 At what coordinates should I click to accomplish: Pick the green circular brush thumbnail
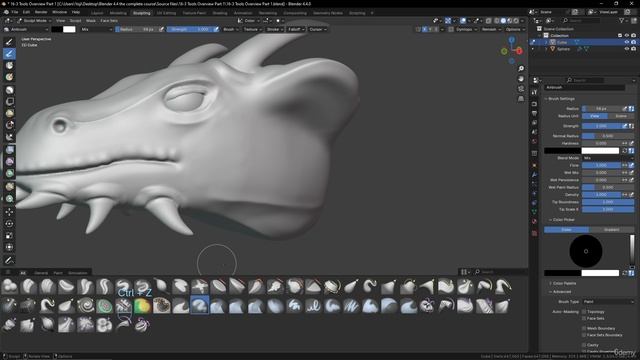click(104, 306)
